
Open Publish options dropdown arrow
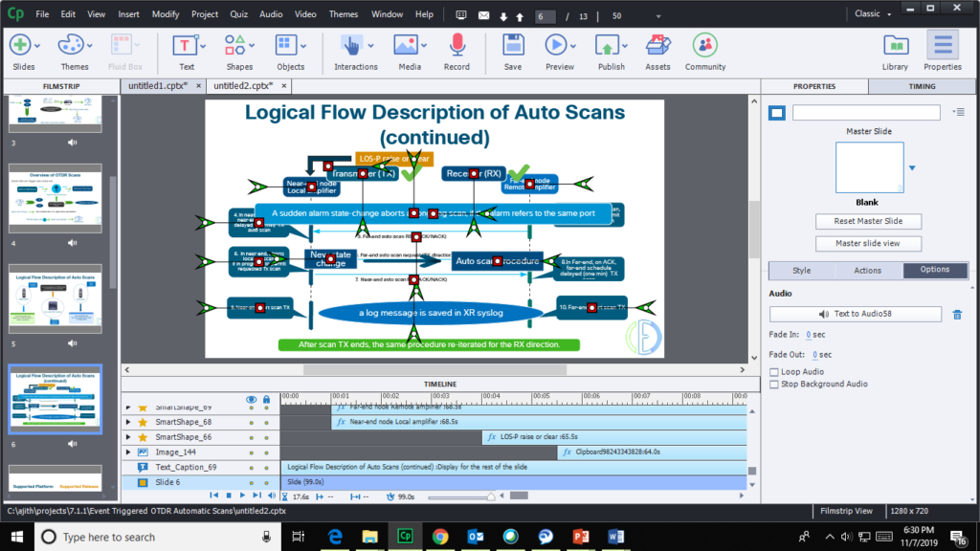624,46
